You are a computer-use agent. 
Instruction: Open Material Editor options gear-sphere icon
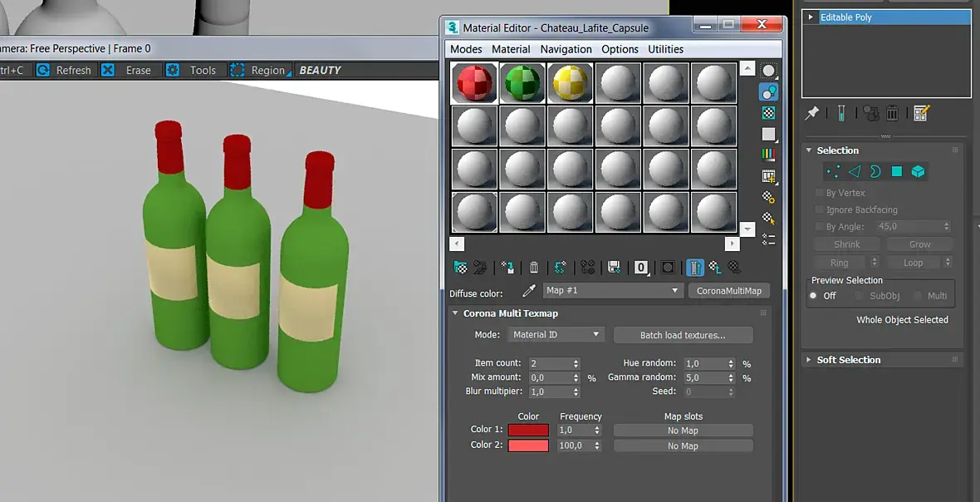click(x=768, y=198)
